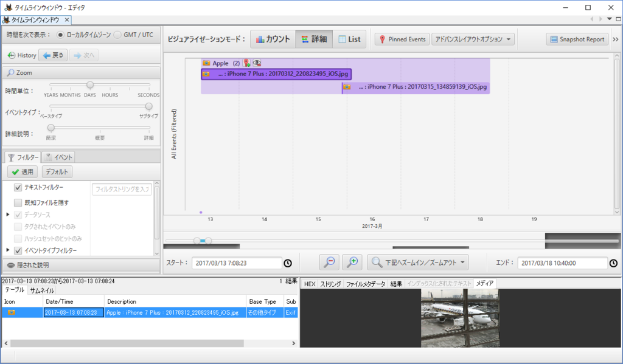The height and width of the screenshot is (364, 623).
Task: Switch to テーブル tab
Action: (15, 290)
